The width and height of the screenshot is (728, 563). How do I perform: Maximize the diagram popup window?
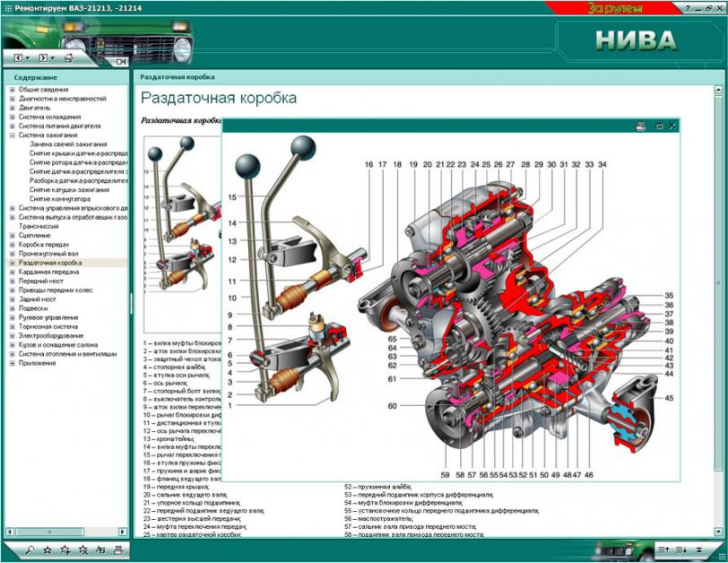tap(659, 126)
